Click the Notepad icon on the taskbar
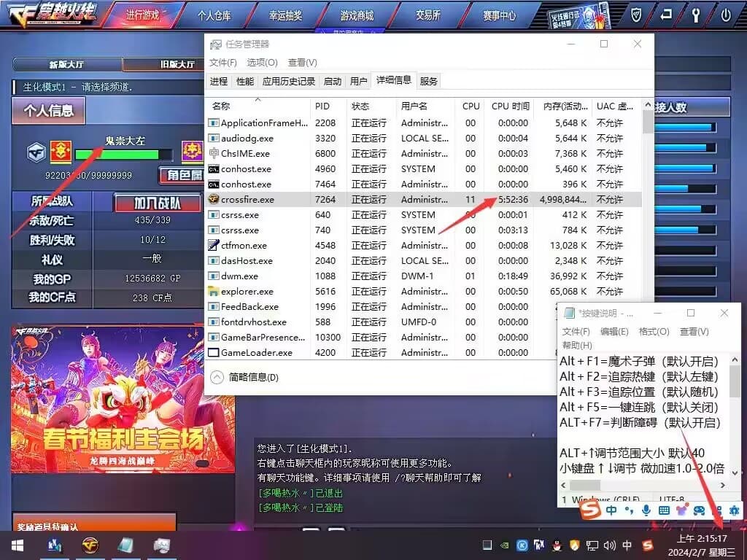 coord(125,545)
